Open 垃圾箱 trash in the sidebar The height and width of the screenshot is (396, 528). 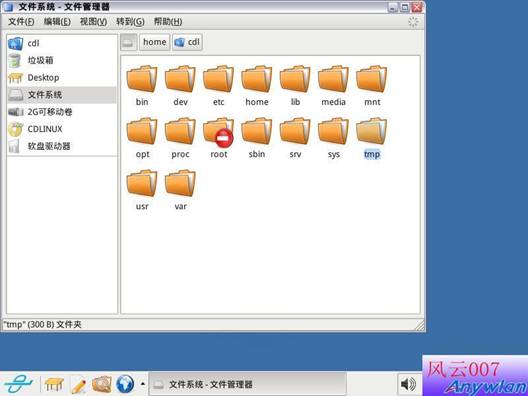62,61
